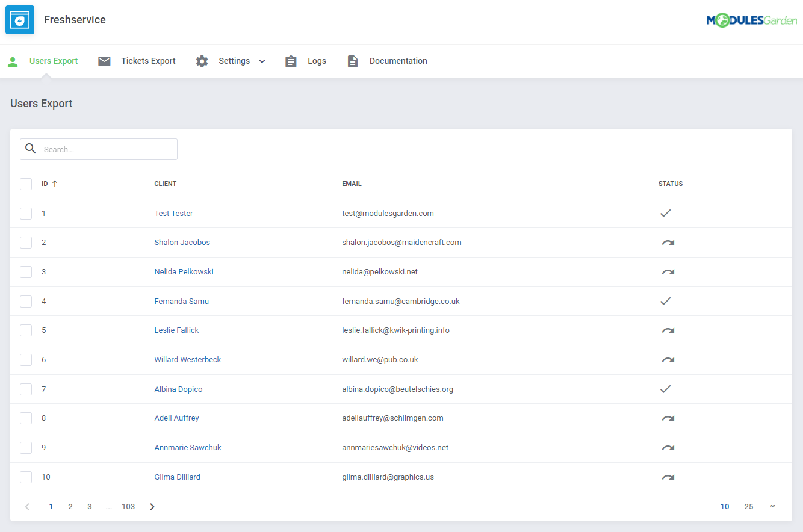This screenshot has height=532, width=803.
Task: Open the Documentation tab
Action: click(398, 61)
